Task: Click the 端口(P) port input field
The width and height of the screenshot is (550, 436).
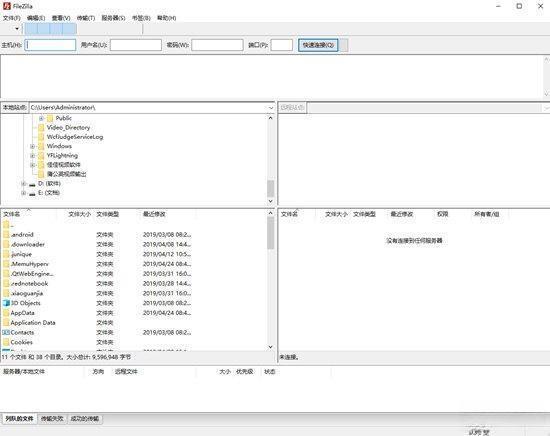Action: [x=282, y=45]
